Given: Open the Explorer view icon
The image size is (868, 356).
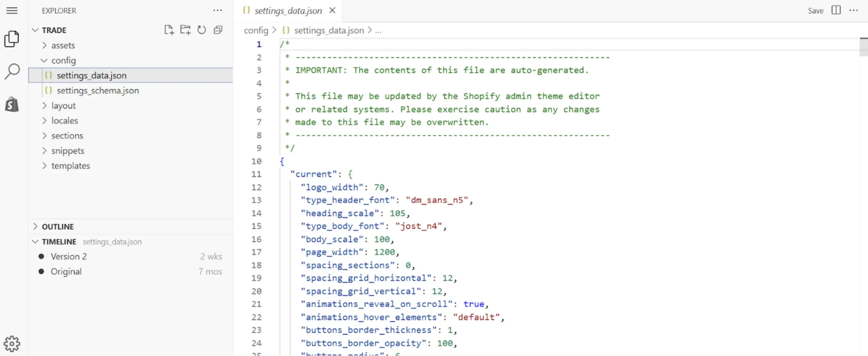Looking at the screenshot, I should [12, 39].
